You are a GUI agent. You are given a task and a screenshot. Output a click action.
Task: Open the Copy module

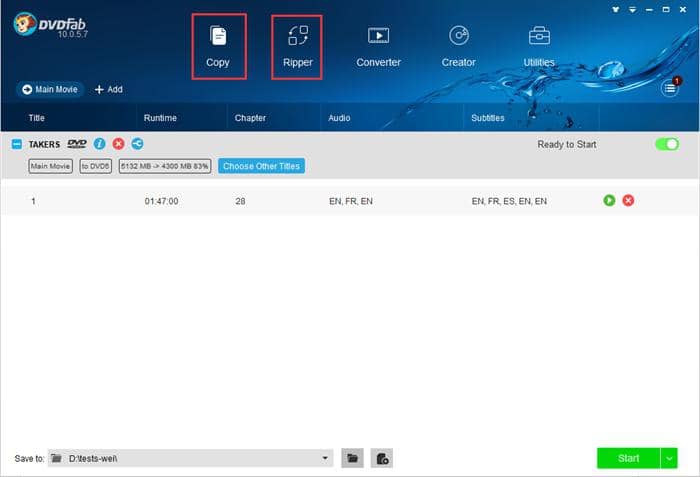click(x=218, y=46)
